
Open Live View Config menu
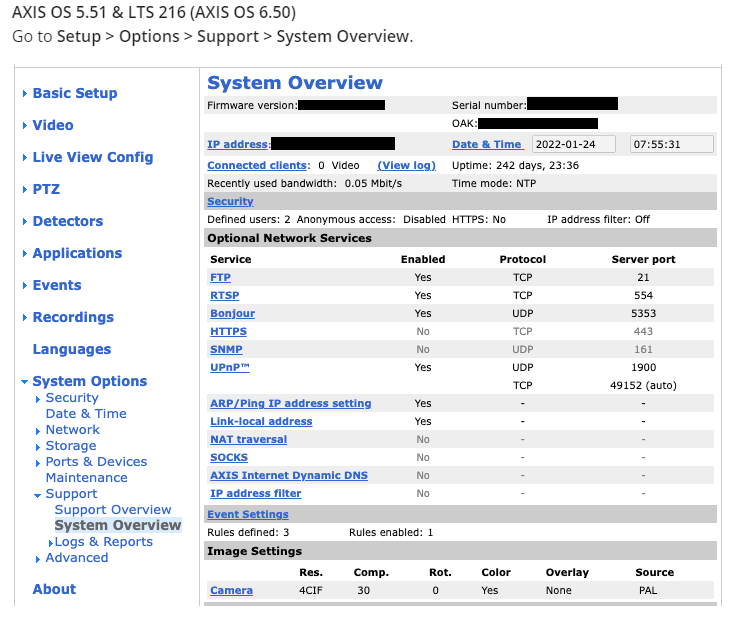(x=93, y=157)
